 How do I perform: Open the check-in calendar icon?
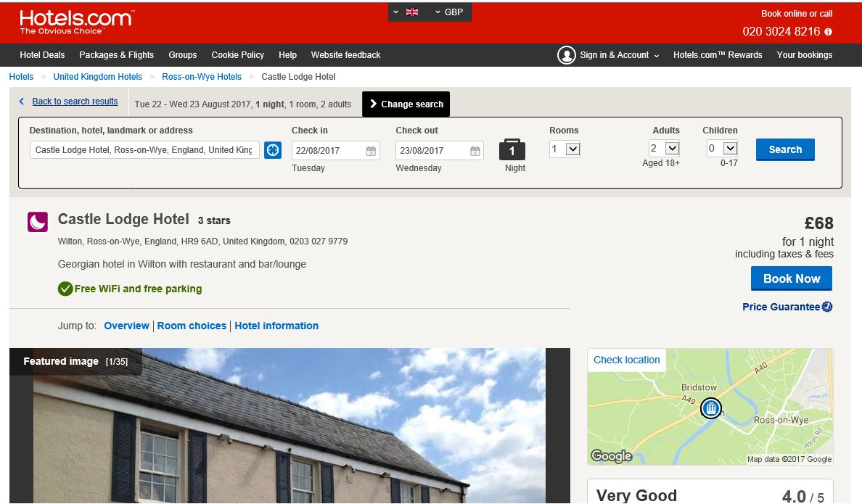point(371,151)
